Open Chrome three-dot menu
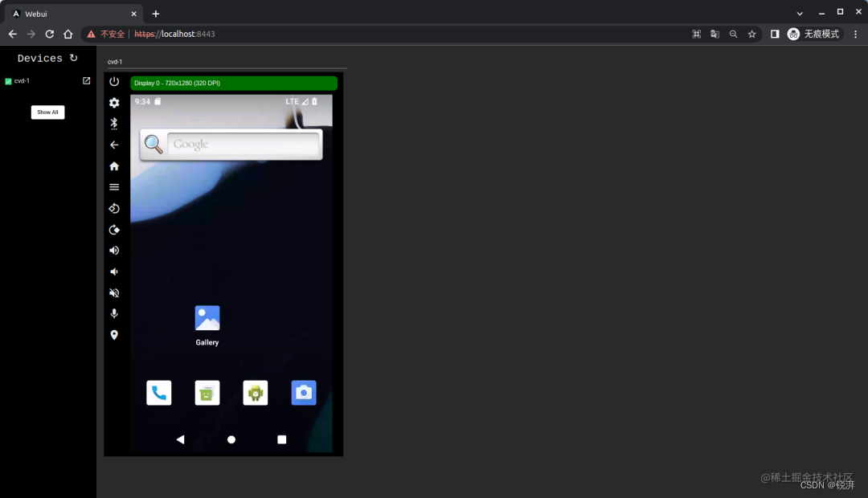This screenshot has width=868, height=498. click(x=855, y=34)
